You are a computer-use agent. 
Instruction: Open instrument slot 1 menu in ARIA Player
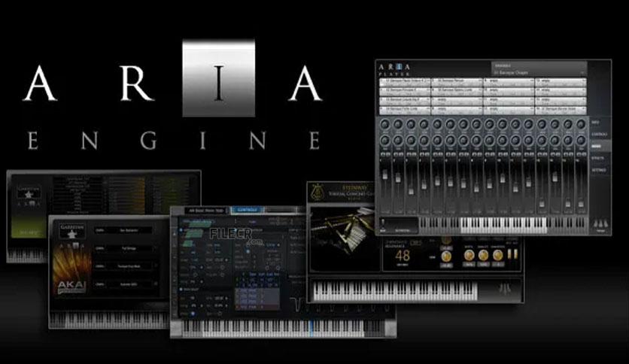pyautogui.click(x=405, y=82)
